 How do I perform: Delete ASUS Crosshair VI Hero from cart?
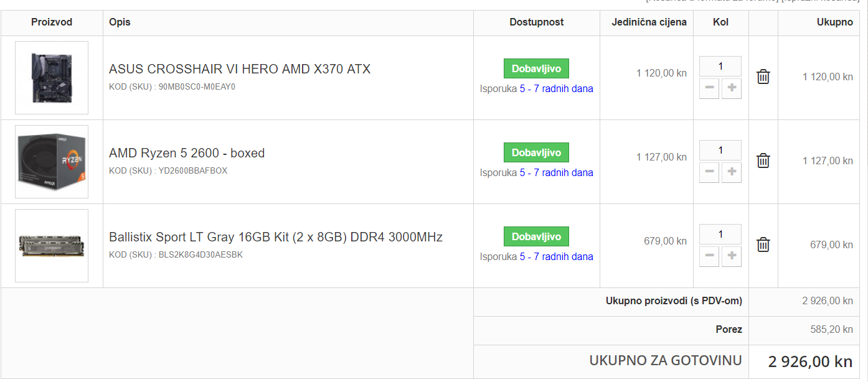[763, 77]
